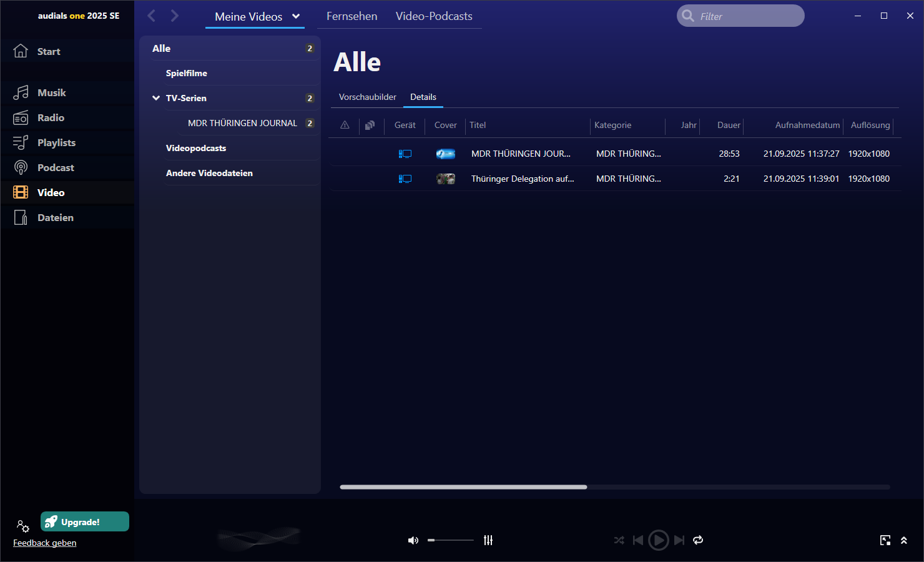Sort by the Gerät column
This screenshot has width=924, height=562.
coord(405,125)
